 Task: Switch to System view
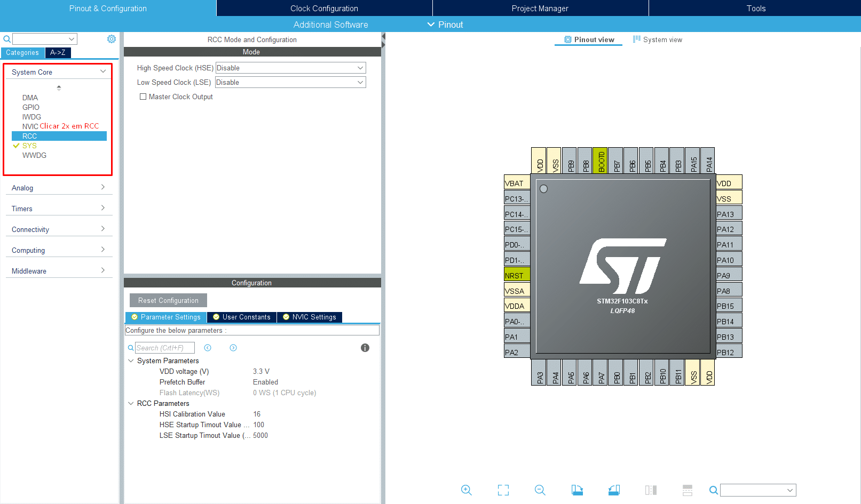(658, 39)
